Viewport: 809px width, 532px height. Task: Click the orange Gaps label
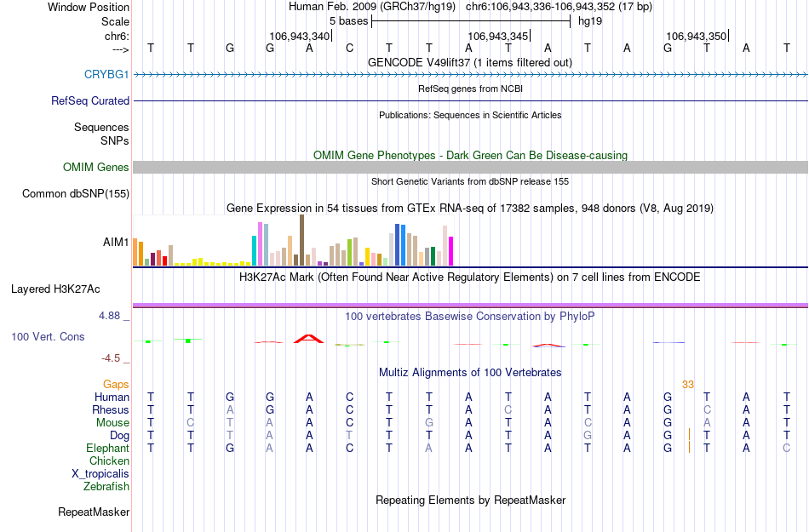tap(116, 385)
